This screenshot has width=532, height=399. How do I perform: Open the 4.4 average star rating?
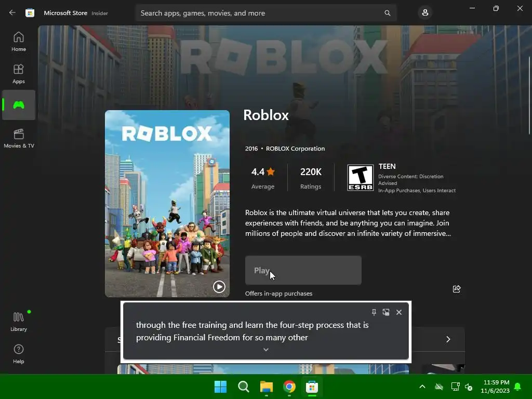263,178
